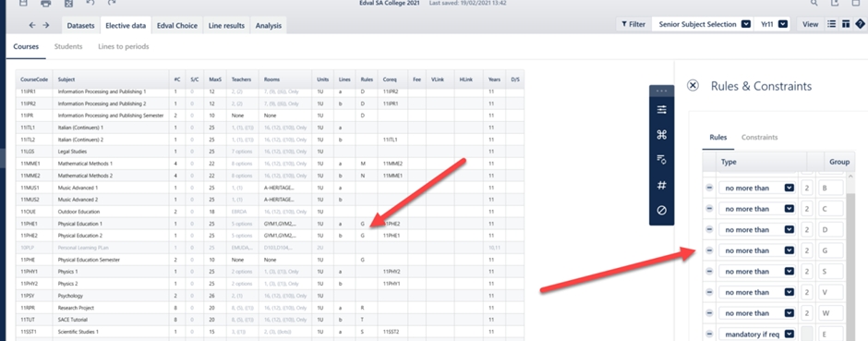
Task: Remove the rule for group W
Action: tap(709, 312)
